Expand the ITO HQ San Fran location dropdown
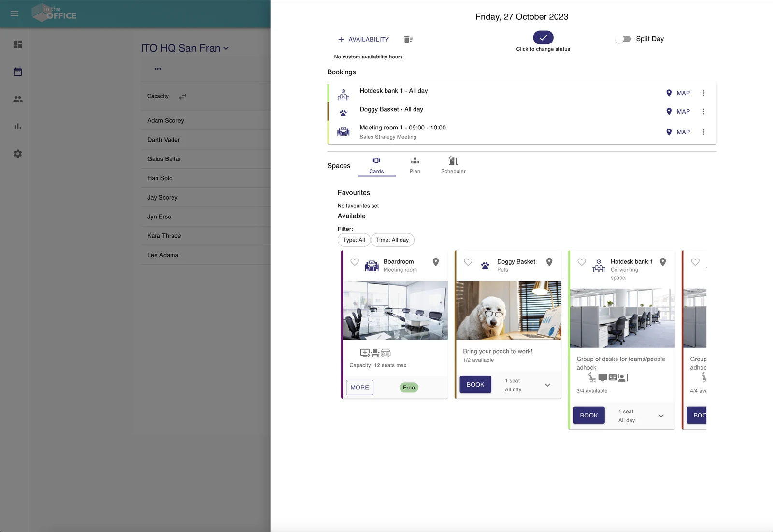Screen dimensions: 773x532 point(185,48)
